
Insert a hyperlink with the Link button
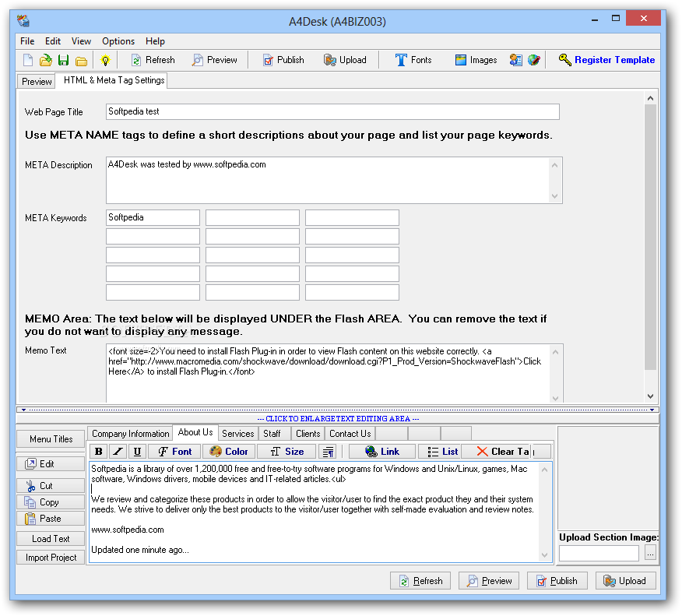point(382,452)
